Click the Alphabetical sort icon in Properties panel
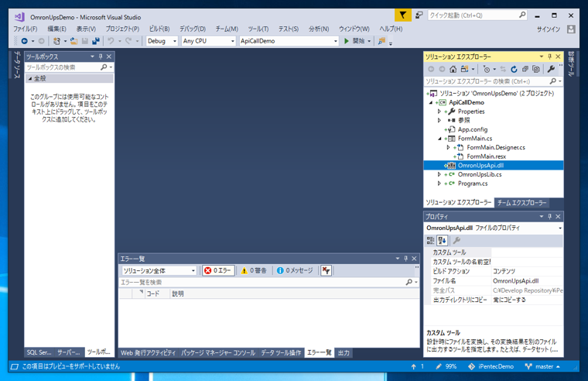Viewport: 588px width, 381px height. [x=442, y=240]
